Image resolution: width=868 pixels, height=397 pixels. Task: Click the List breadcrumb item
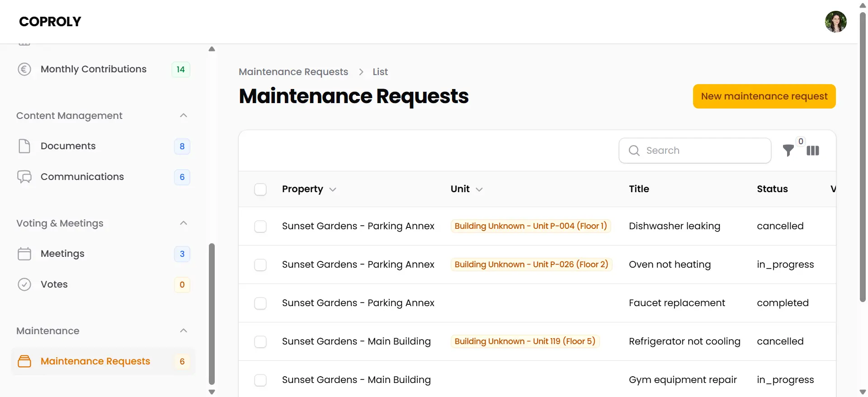click(380, 72)
